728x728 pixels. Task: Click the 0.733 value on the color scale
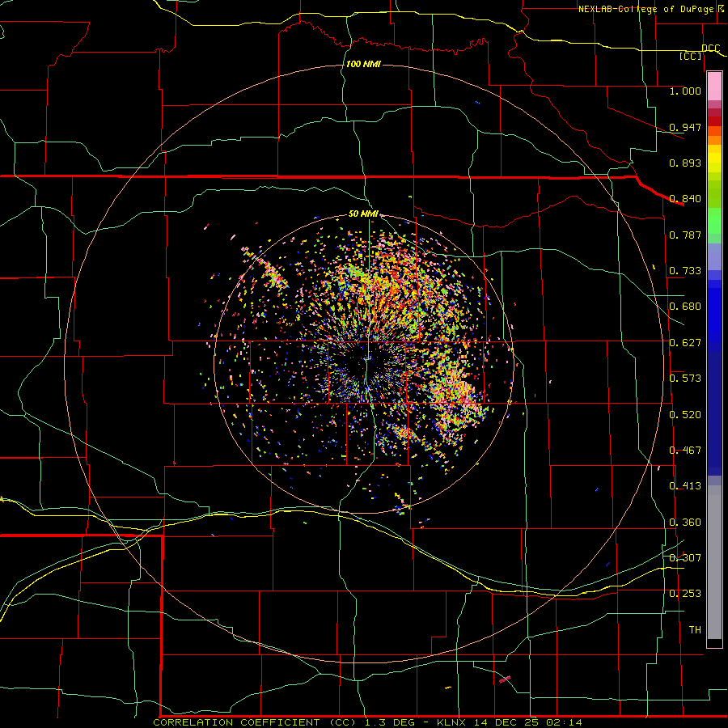(685, 271)
